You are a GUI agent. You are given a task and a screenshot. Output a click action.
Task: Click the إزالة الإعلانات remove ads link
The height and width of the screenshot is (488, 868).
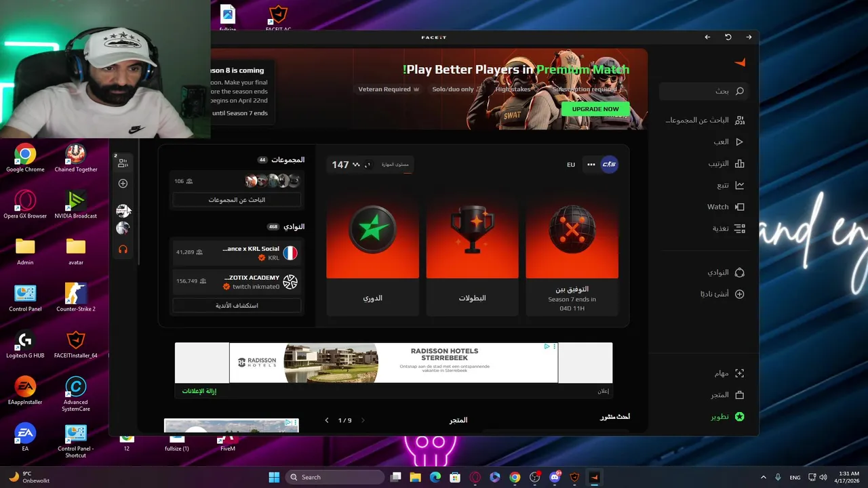click(x=199, y=391)
